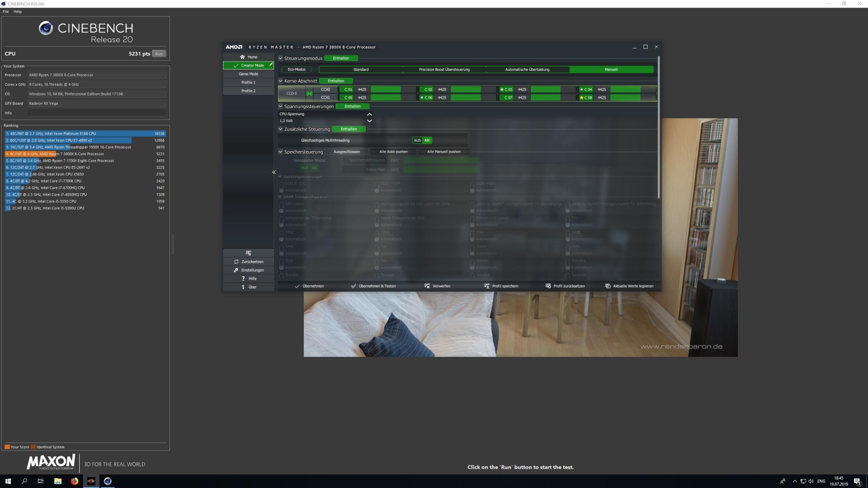Switch to Game Mode profile
Image resolution: width=868 pixels, height=488 pixels.
coord(248,74)
